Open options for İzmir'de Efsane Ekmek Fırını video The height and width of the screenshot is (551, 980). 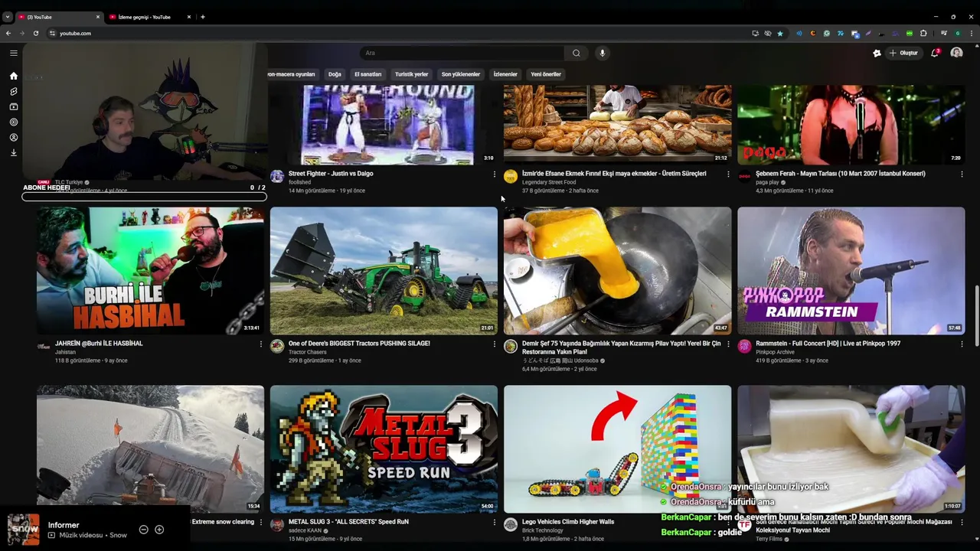click(728, 174)
